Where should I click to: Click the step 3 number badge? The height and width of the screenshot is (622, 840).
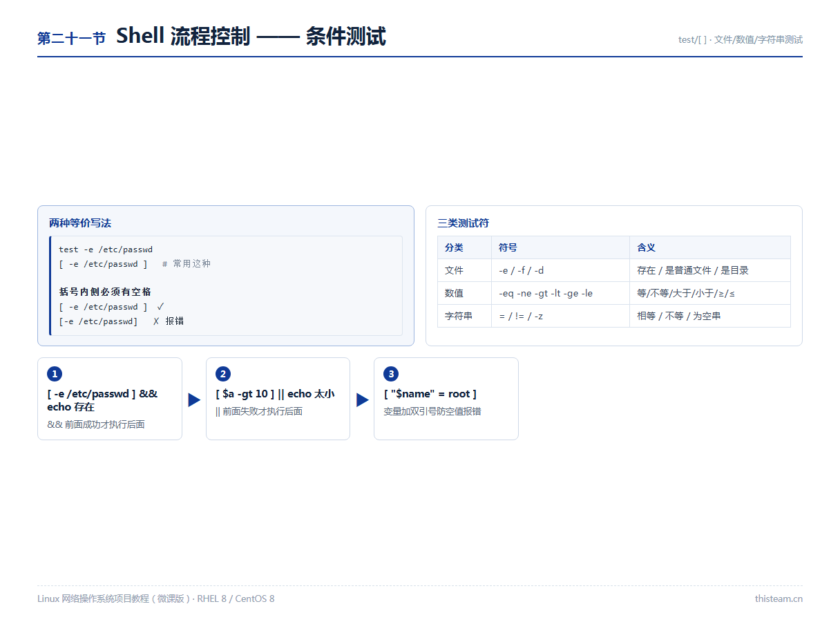click(x=391, y=374)
